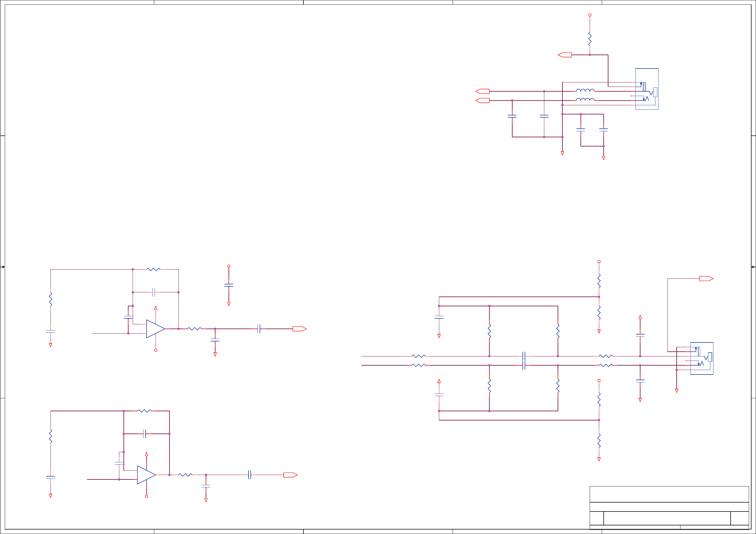
Task: Click port left of top resistor junction
Action: [x=565, y=55]
